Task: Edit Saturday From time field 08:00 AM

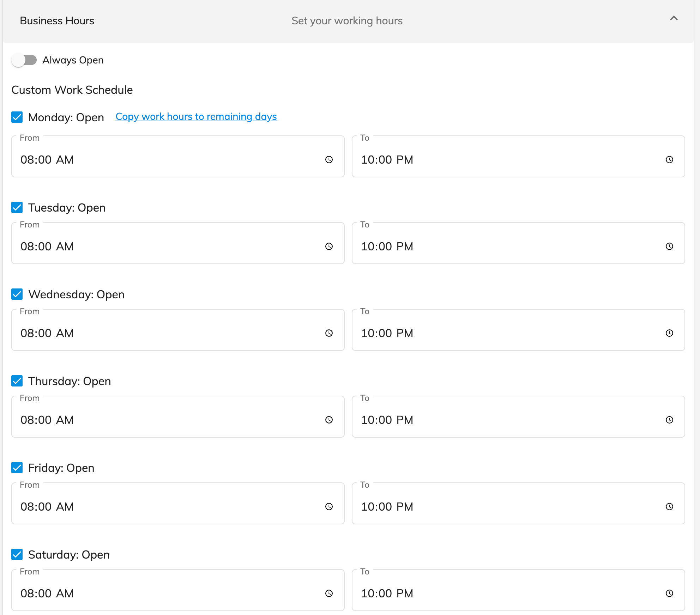Action: pyautogui.click(x=178, y=590)
